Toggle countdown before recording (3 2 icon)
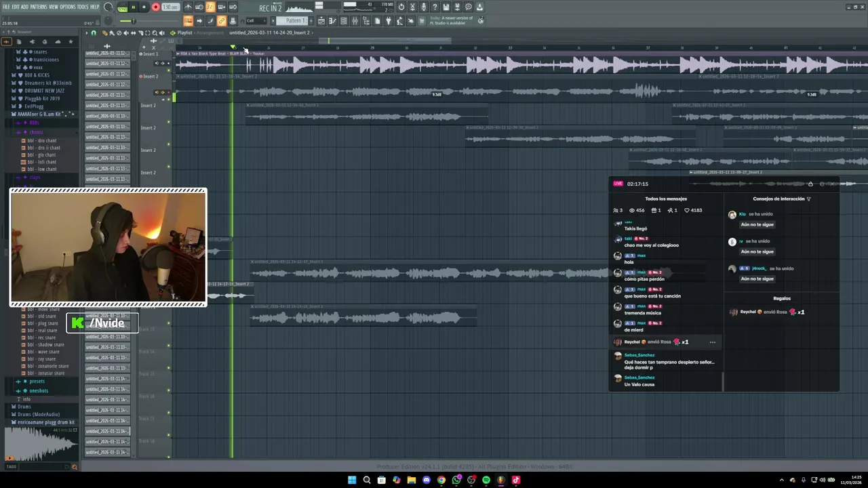 point(210,7)
